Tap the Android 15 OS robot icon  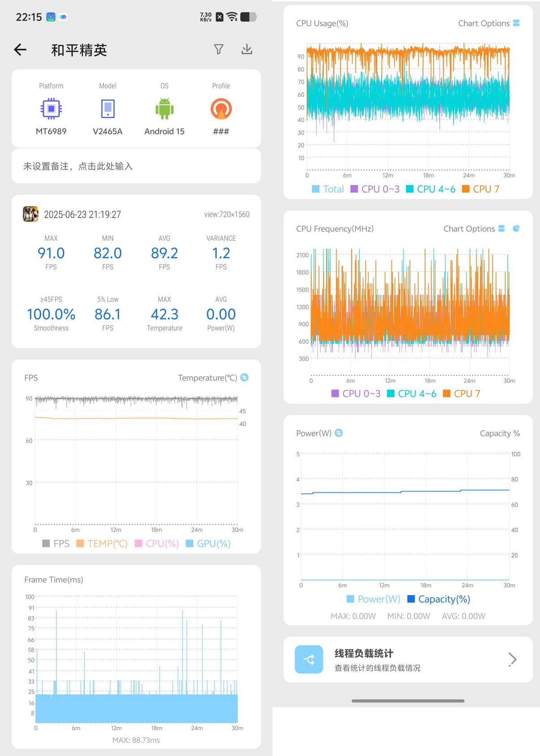click(x=164, y=109)
